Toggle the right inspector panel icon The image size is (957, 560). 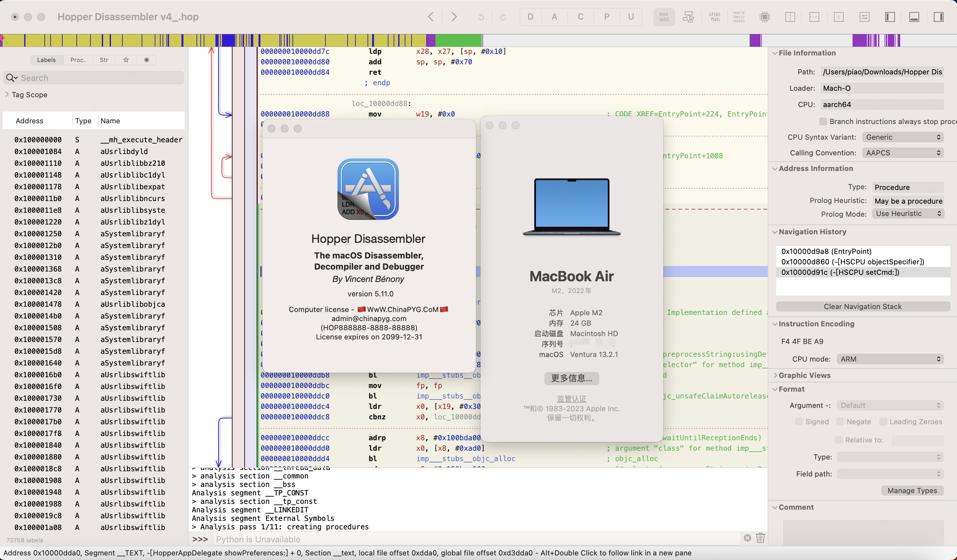(x=938, y=17)
